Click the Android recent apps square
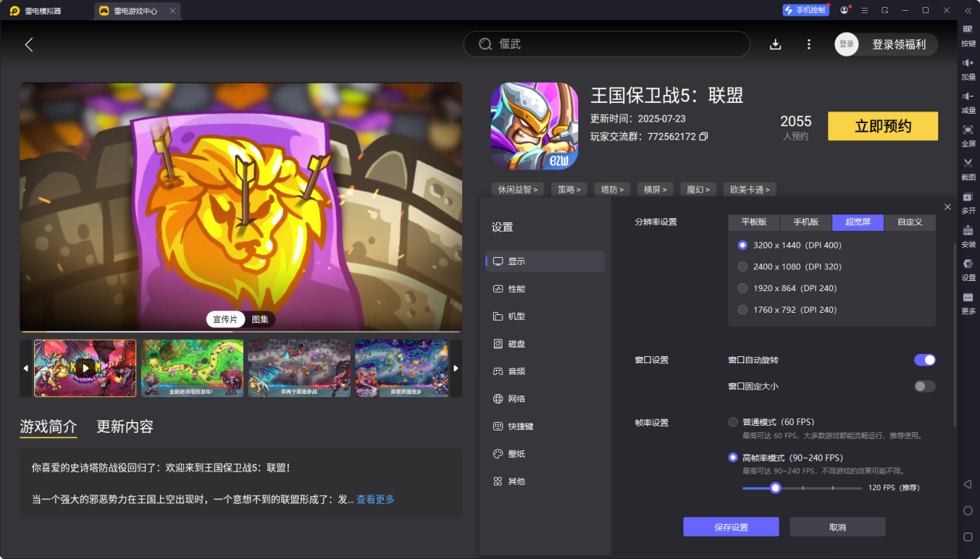 968,537
